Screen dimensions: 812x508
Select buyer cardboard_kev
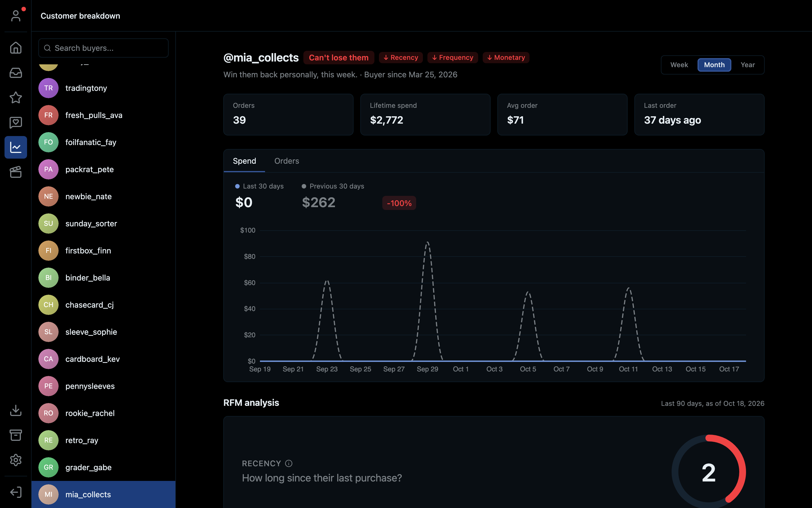click(103, 359)
